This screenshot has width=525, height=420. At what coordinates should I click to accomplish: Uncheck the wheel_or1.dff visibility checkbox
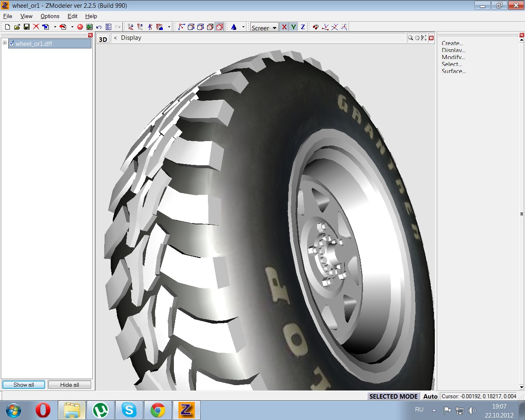point(11,43)
